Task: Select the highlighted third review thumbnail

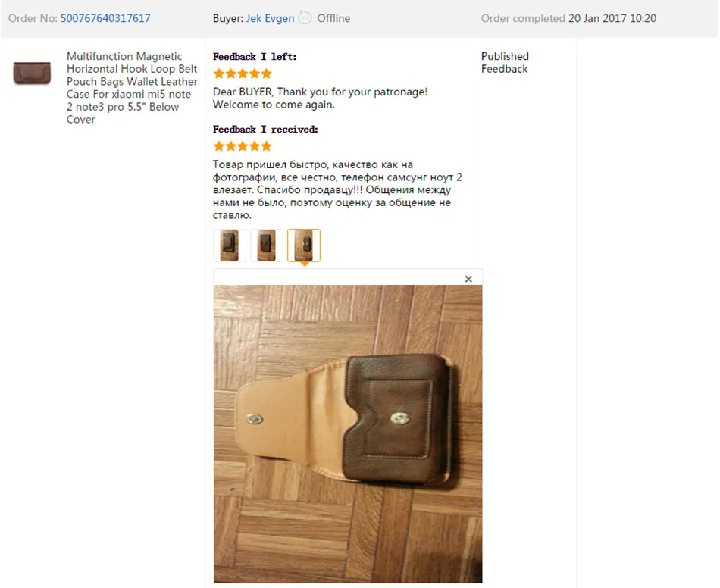Action: point(303,246)
